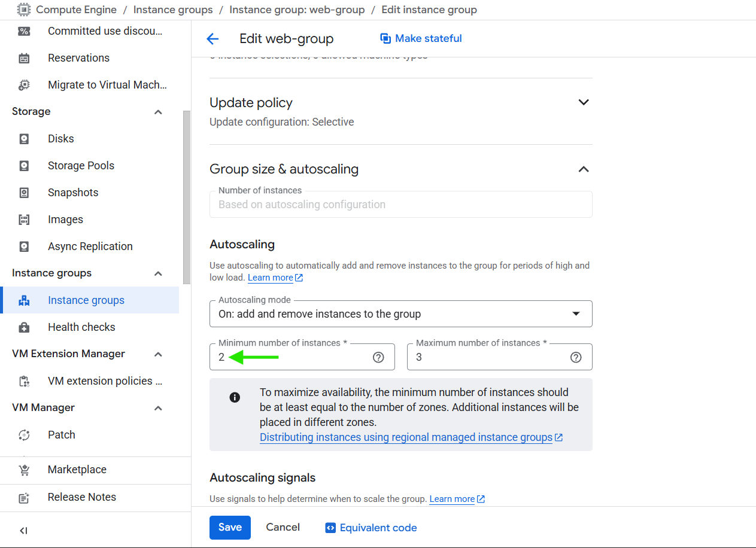
Task: Open Reservations in sidebar
Action: point(78,58)
